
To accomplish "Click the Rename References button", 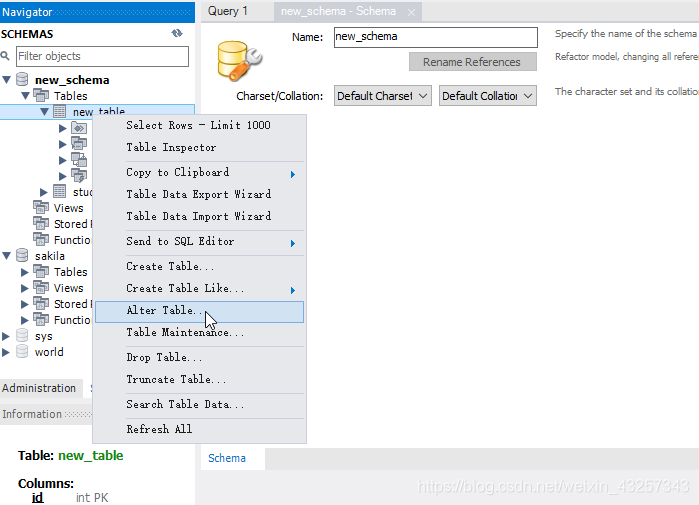I will point(473,62).
